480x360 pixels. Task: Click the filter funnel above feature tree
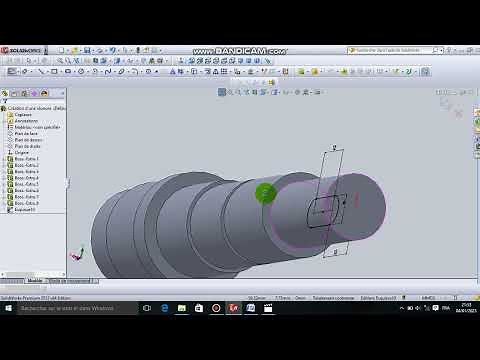click(x=4, y=101)
